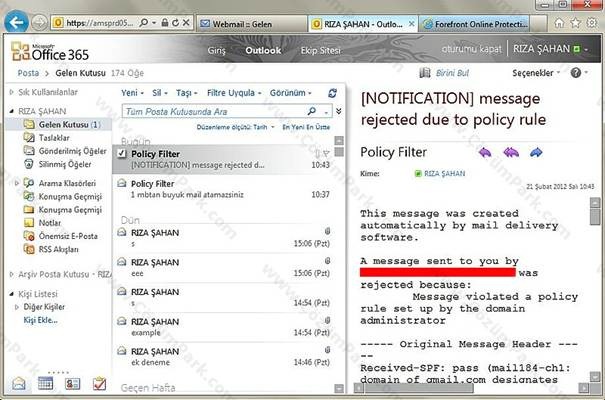Expand Arama Klasörleri folder
Viewport: 605px width, 400px height.
17,183
